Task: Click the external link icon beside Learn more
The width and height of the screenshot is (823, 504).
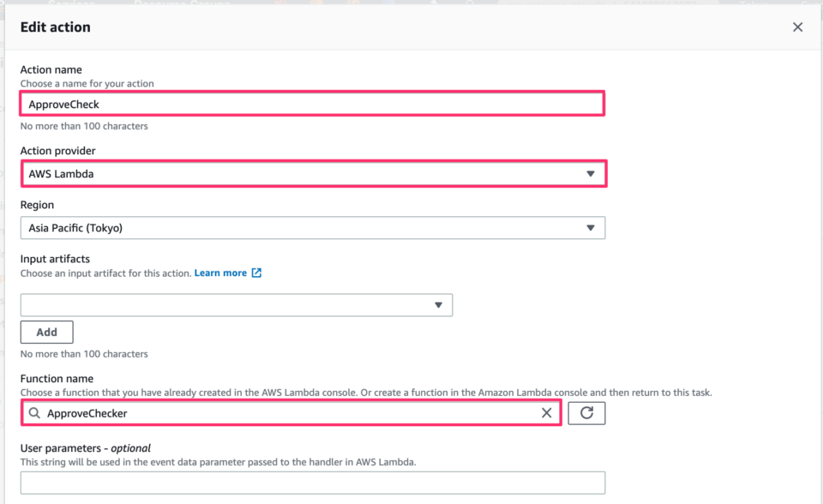Action: tap(256, 273)
